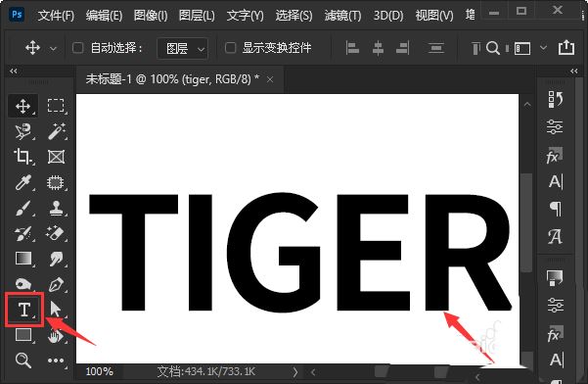
Task: Click the Share export icon in options bar
Action: coord(566,47)
